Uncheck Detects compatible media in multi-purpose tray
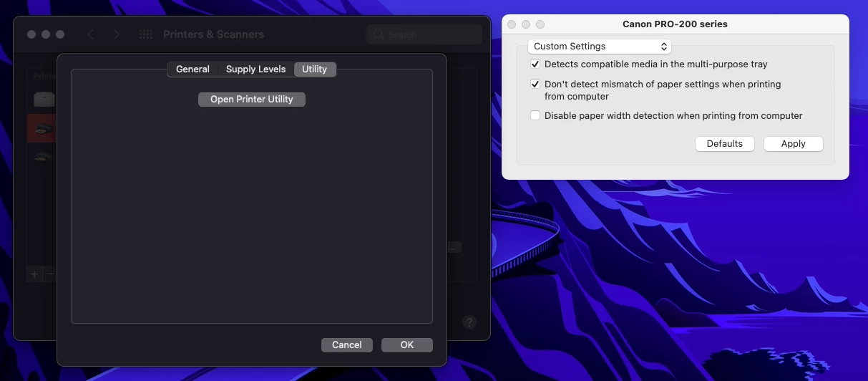 point(535,64)
